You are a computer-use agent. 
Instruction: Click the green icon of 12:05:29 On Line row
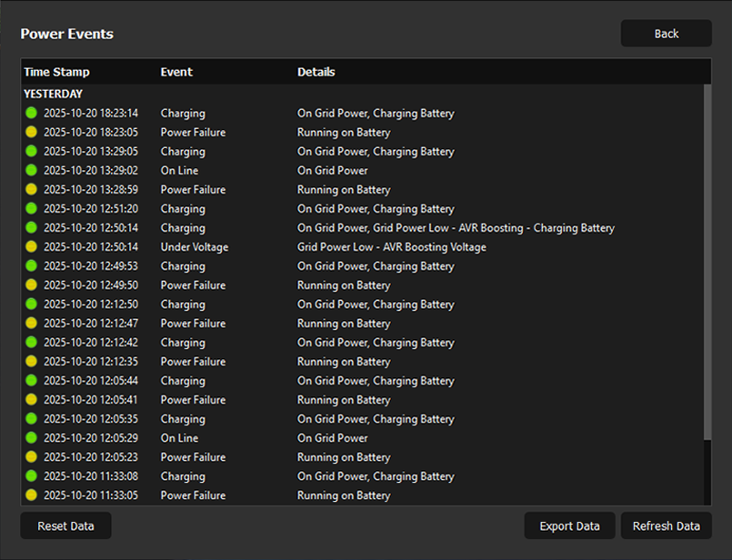[31, 438]
